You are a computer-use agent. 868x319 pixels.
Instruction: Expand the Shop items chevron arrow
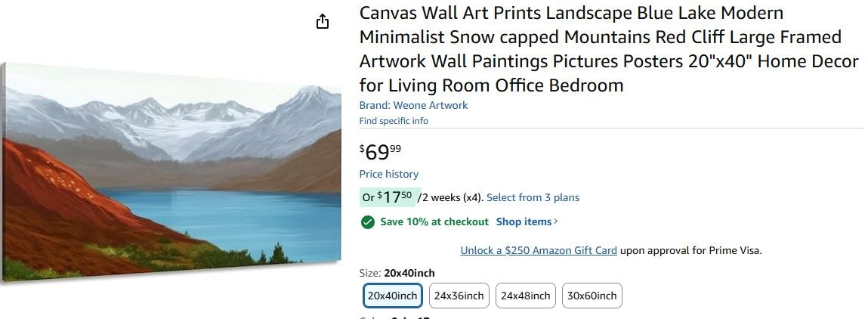(x=557, y=221)
